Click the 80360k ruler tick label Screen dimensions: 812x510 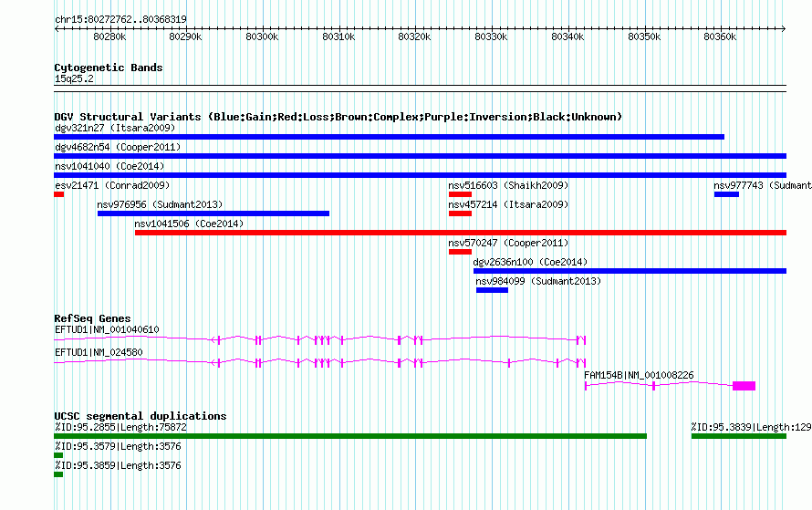pyautogui.click(x=720, y=36)
